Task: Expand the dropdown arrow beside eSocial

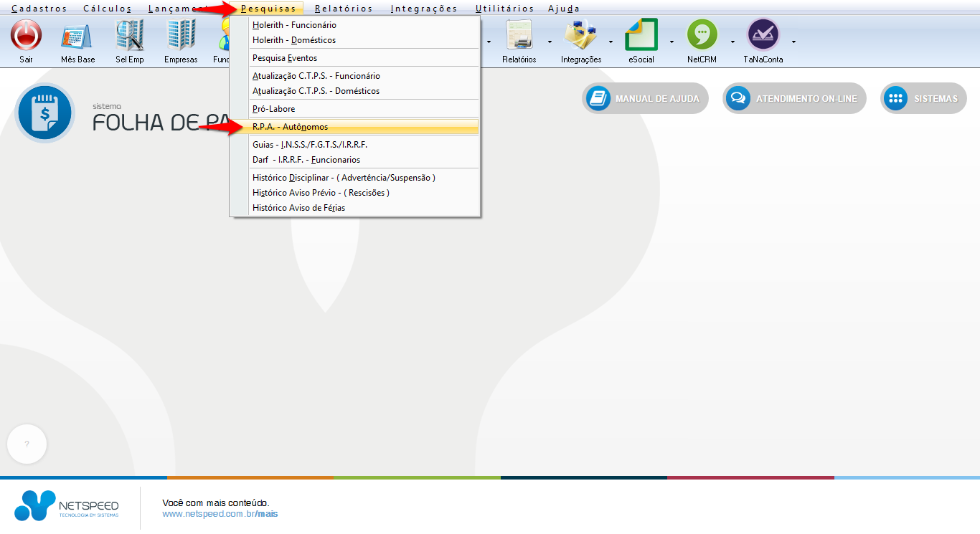Action: [x=672, y=42]
